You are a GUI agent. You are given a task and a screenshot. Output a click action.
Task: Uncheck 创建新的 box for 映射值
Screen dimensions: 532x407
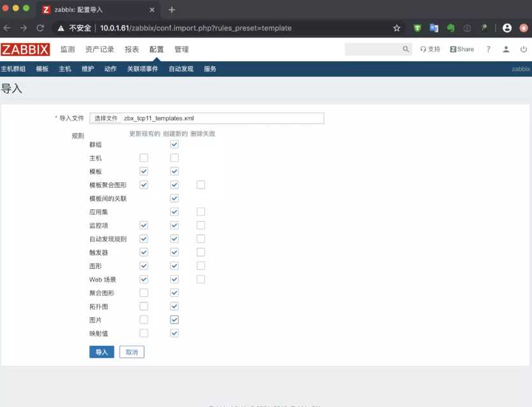[174, 333]
